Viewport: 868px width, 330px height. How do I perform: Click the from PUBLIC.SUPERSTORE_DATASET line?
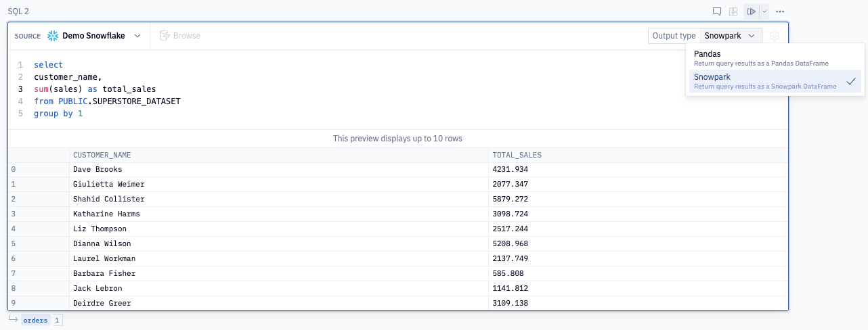coord(107,101)
